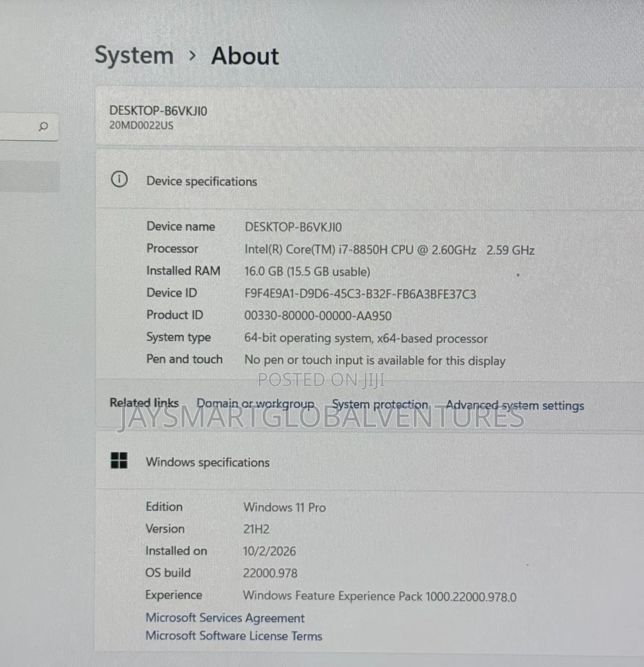Screen dimensions: 644x667
Task: Select Version value 21H2
Action: [256, 529]
